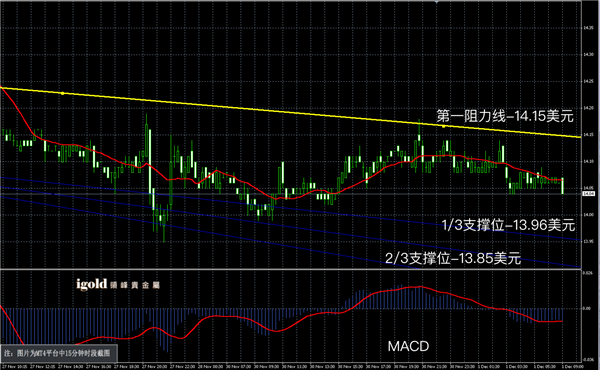600x370 pixels.
Task: Click the MACD 0.00 level on right axis
Action: click(x=587, y=308)
